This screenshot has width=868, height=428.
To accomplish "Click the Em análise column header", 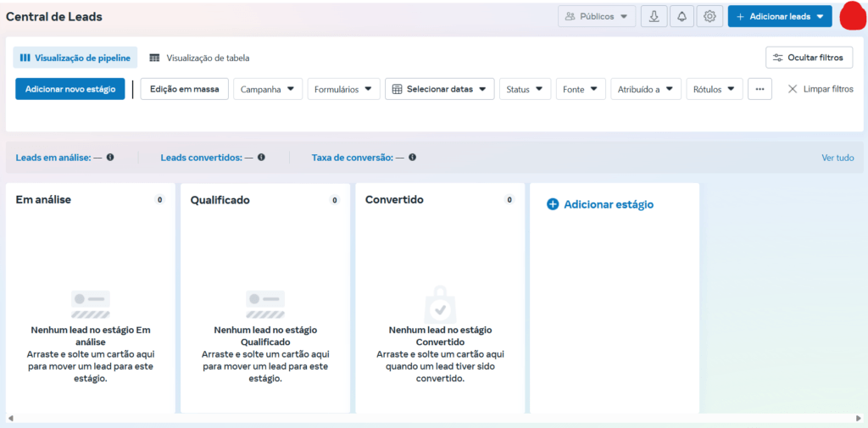I will click(x=43, y=199).
